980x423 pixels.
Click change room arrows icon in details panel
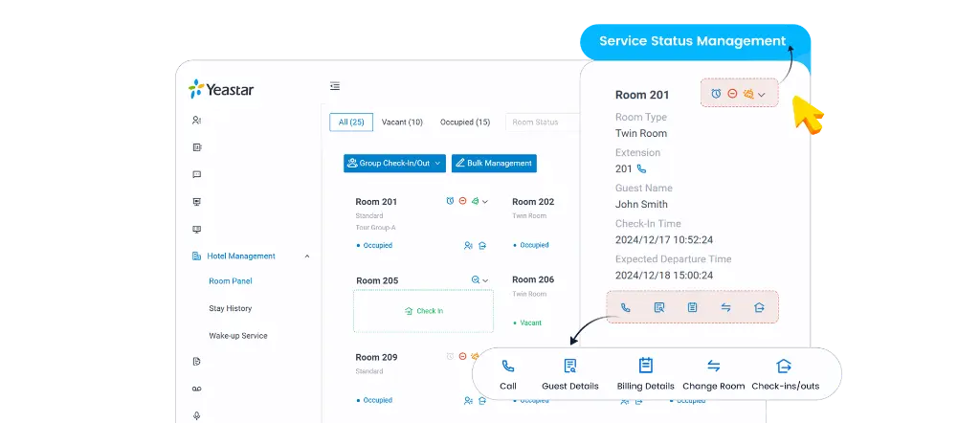725,307
